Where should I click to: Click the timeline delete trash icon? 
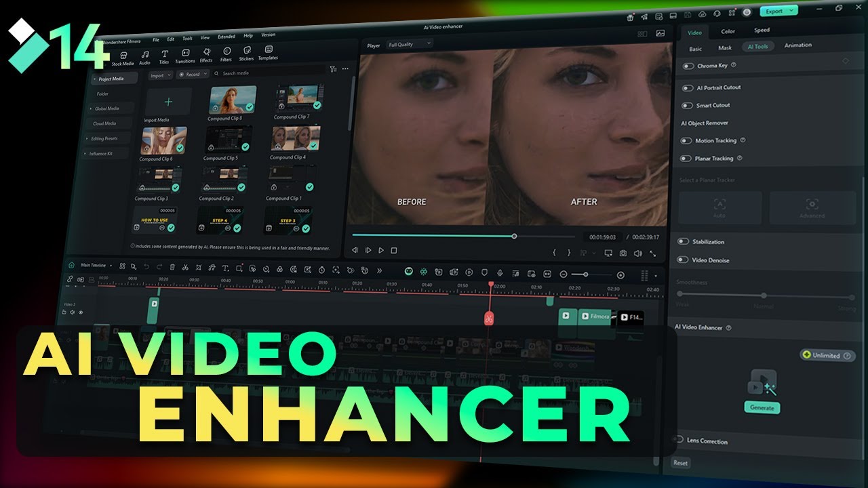coord(172,268)
